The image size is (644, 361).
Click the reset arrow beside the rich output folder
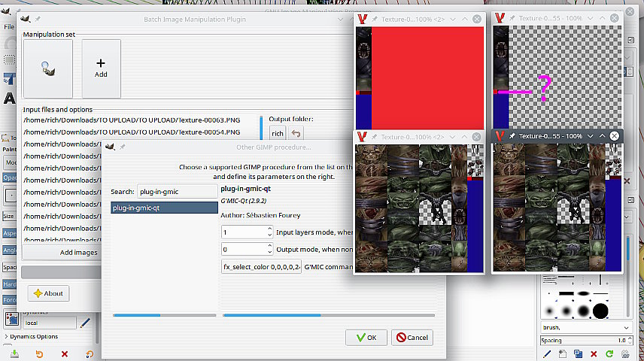pos(296,133)
